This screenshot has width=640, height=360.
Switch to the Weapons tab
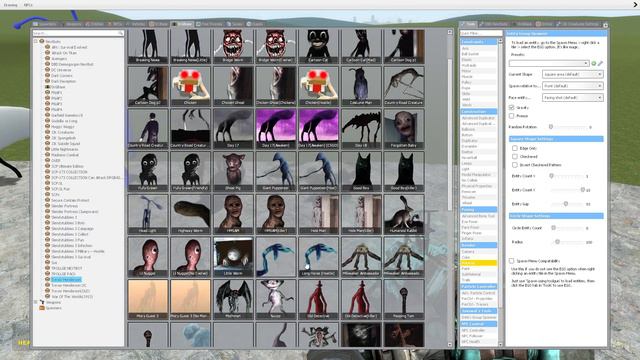(x=73, y=24)
